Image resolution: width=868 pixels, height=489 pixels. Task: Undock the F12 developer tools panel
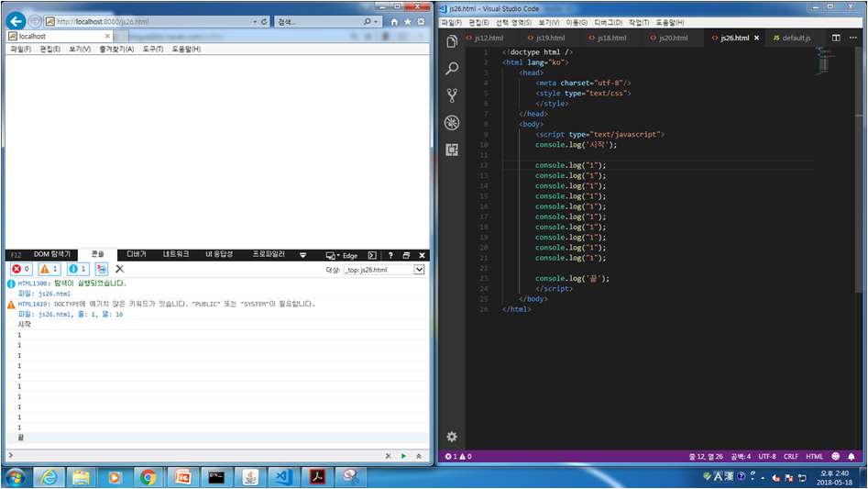pos(406,255)
